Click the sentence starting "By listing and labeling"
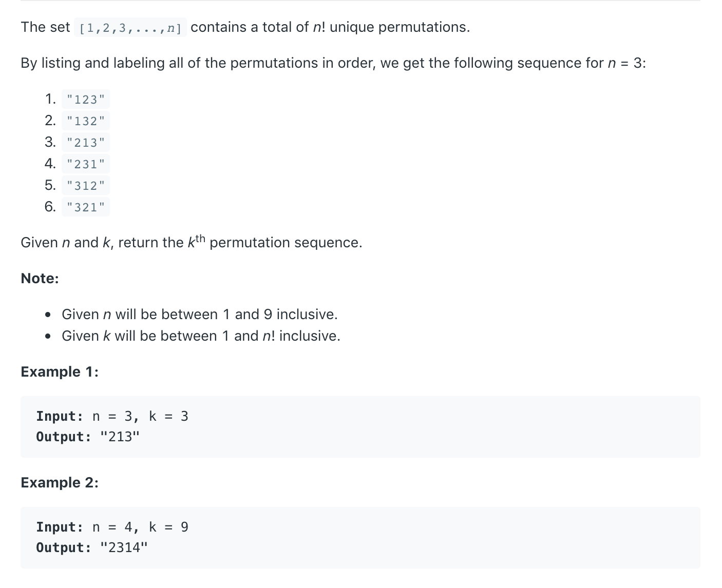The width and height of the screenshot is (722, 588). (x=333, y=63)
